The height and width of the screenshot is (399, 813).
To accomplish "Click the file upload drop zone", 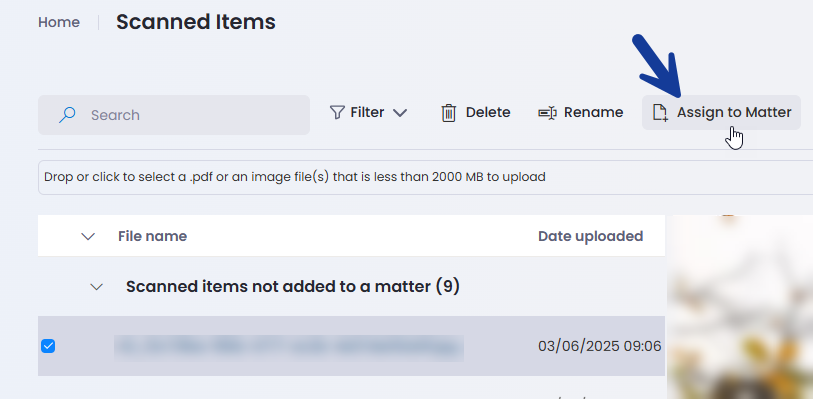I will point(425,177).
